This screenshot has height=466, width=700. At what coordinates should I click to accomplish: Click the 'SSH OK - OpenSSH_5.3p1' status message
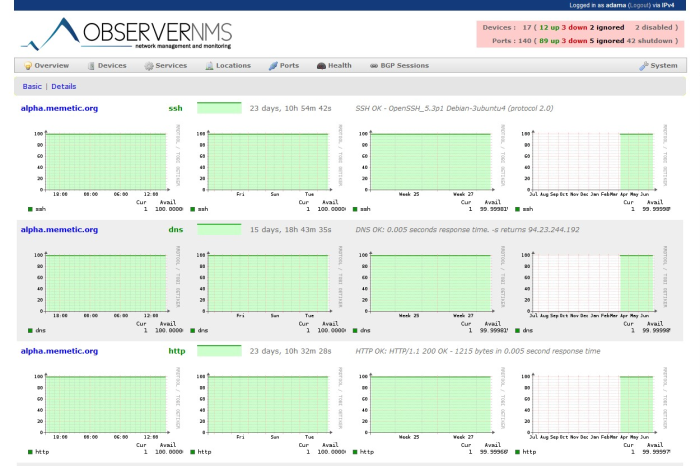coord(454,108)
